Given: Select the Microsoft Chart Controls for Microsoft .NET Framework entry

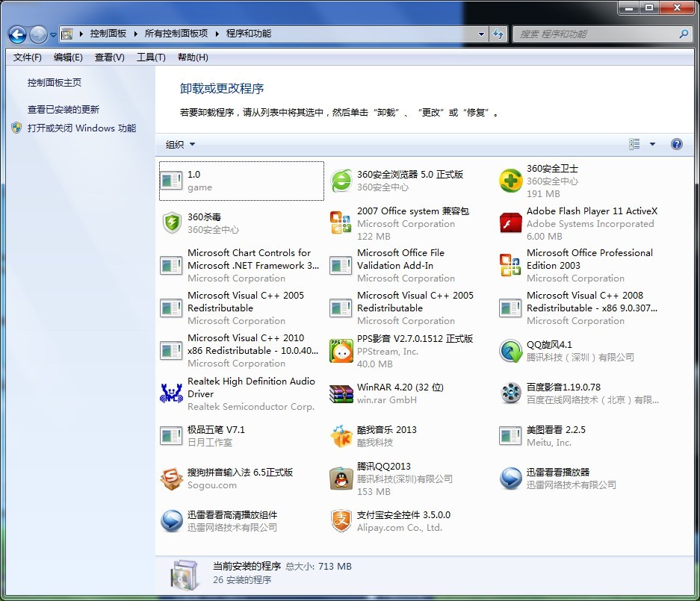Looking at the screenshot, I should pyautogui.click(x=242, y=266).
